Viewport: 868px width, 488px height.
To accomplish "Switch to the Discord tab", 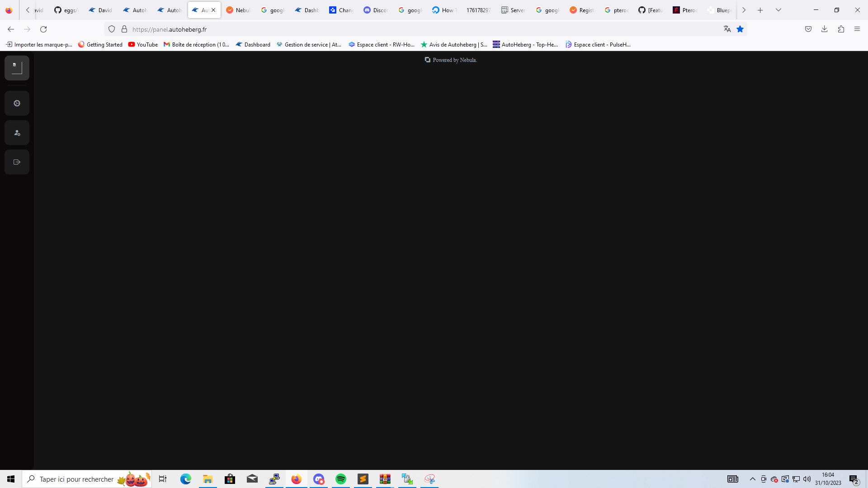I will (376, 10).
